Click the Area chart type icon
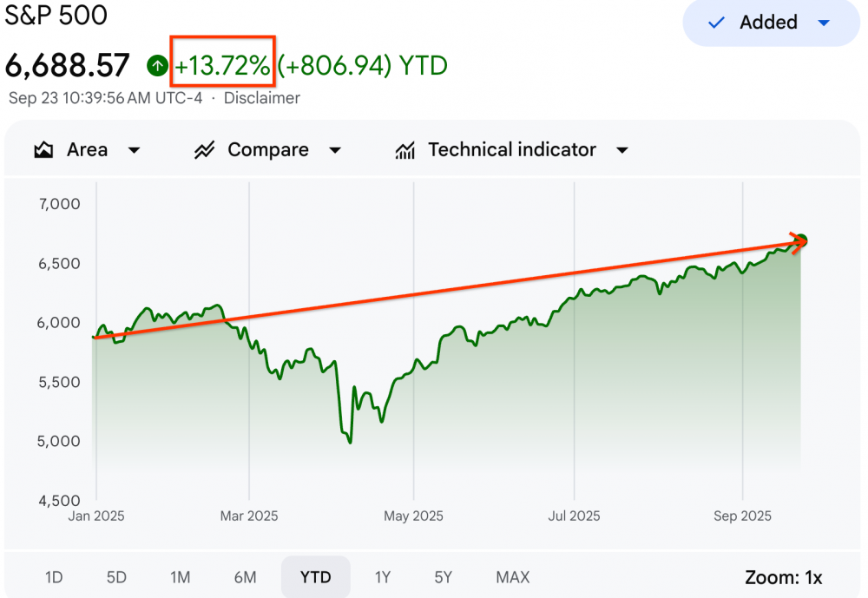This screenshot has width=868, height=598. point(43,150)
